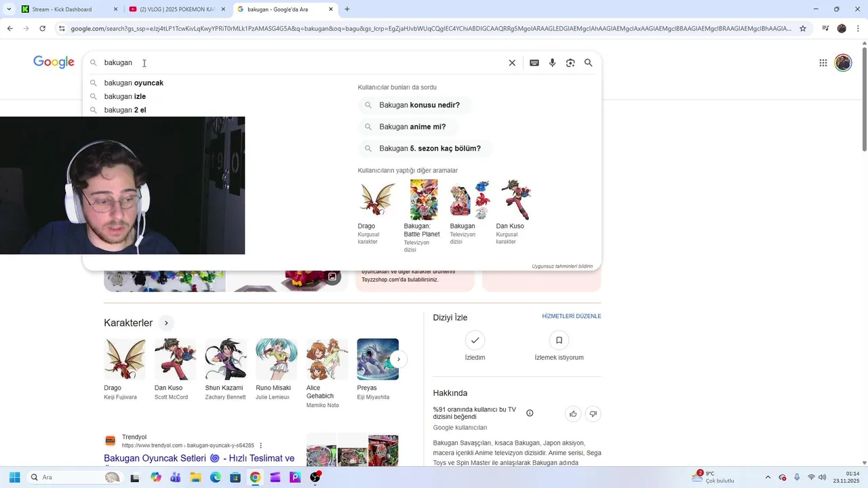868x488 pixels.
Task: Clear the search box with the X icon
Action: coord(512,63)
